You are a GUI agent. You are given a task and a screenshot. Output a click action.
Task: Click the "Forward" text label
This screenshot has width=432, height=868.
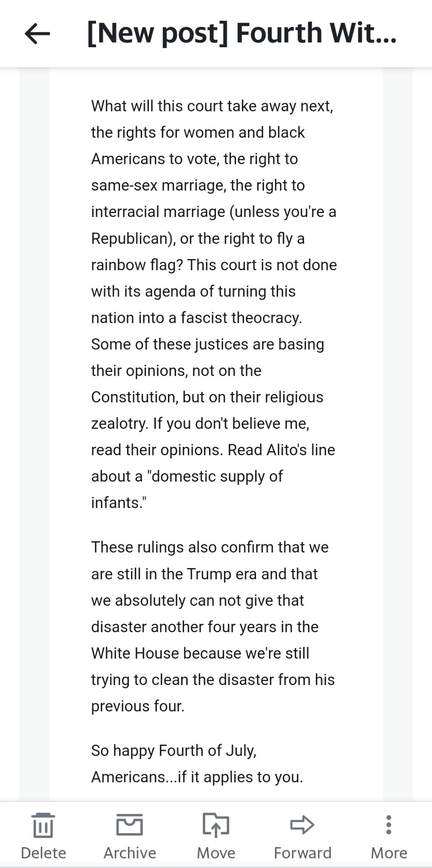[302, 853]
